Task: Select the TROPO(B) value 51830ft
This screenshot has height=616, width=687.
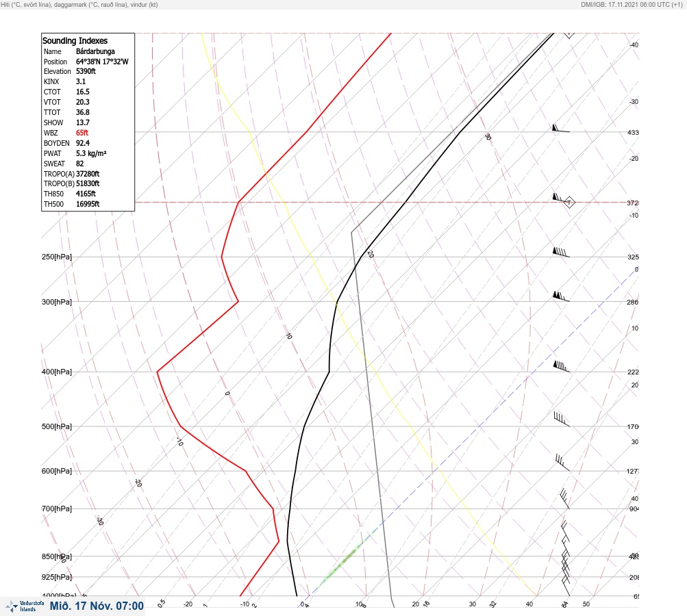Action: point(88,183)
